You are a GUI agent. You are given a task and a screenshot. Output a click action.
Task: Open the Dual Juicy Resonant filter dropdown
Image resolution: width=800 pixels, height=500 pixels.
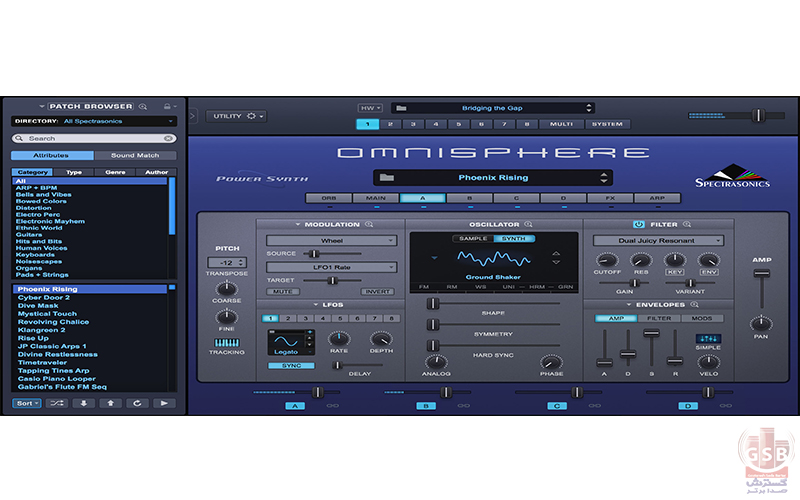pos(658,241)
